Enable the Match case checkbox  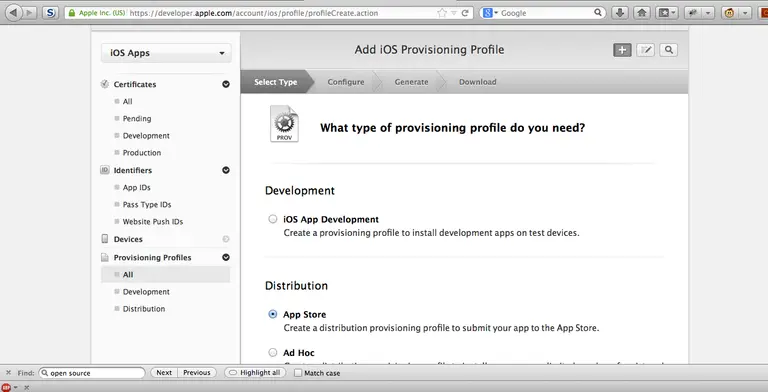[x=298, y=373]
